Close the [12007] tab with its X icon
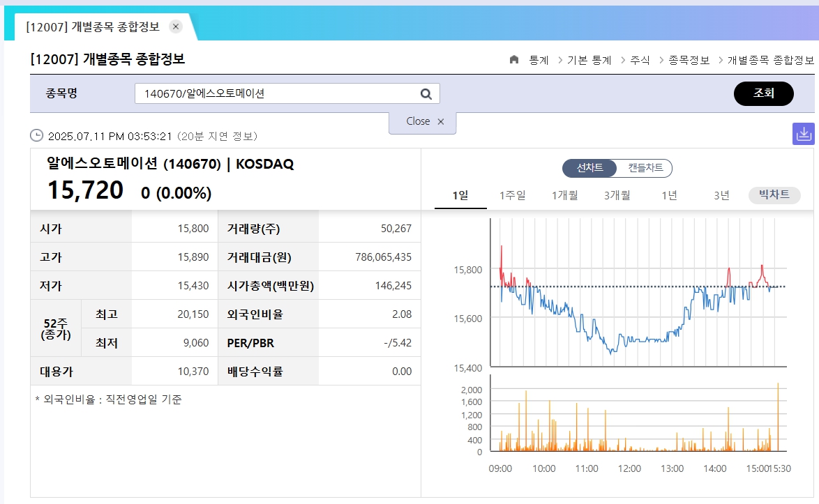Viewport: 819px width, 504px height. 176,26
